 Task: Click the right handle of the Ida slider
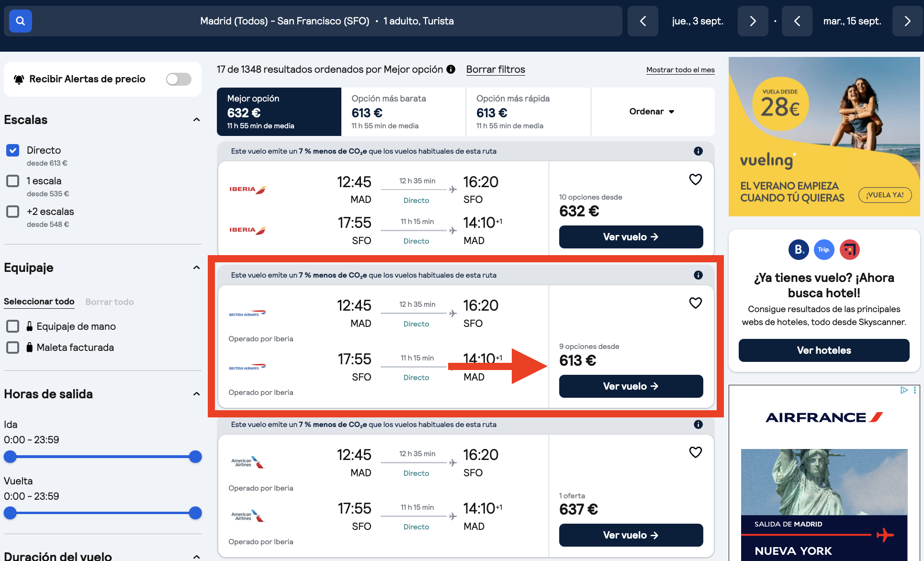[195, 457]
